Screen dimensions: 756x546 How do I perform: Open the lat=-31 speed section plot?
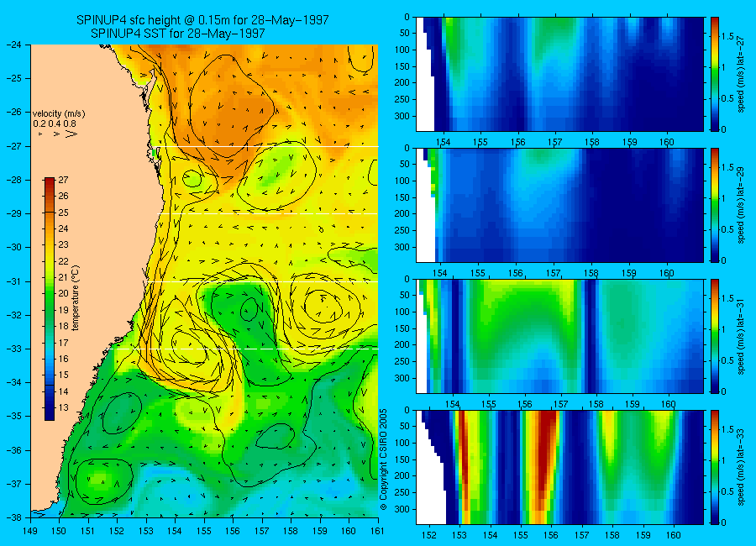[x=559, y=336]
